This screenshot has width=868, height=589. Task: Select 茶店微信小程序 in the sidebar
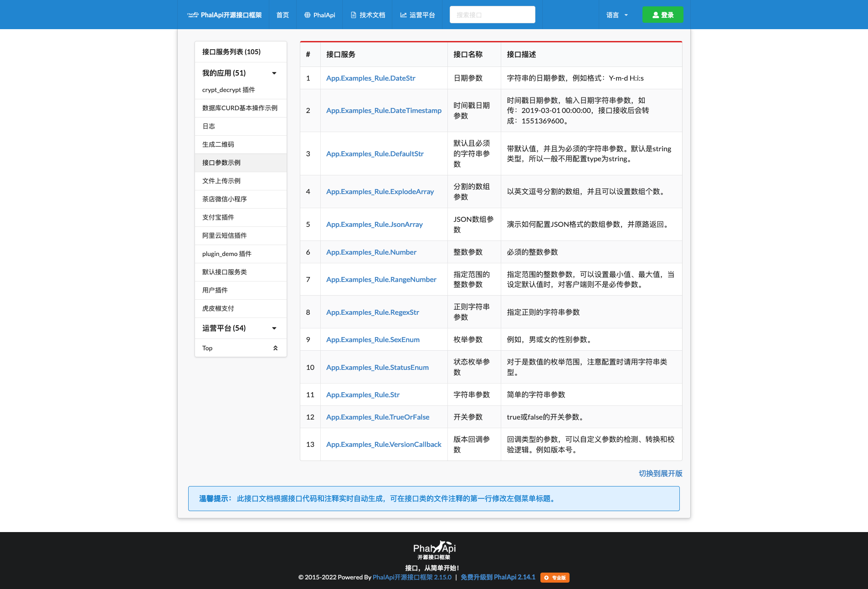pos(241,199)
